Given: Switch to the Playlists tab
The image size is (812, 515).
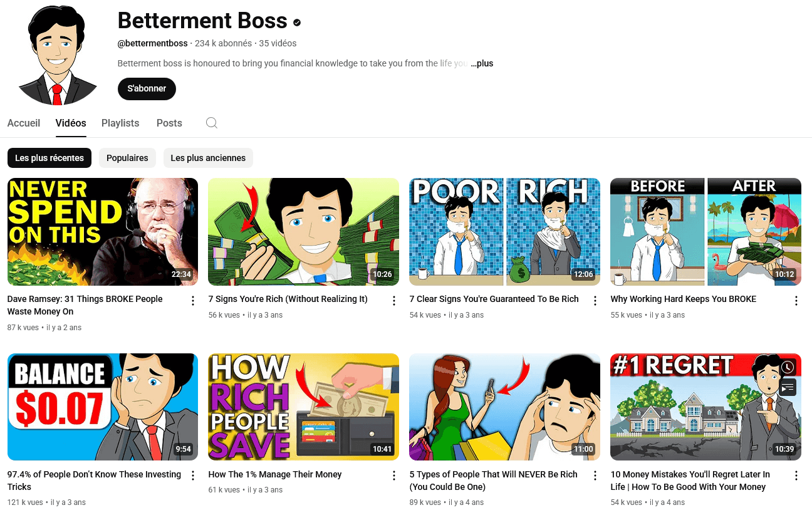Looking at the screenshot, I should click(x=120, y=123).
